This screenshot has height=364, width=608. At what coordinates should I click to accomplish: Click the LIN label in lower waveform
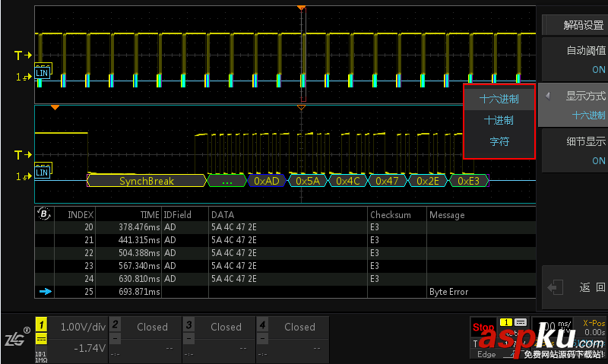tap(43, 173)
